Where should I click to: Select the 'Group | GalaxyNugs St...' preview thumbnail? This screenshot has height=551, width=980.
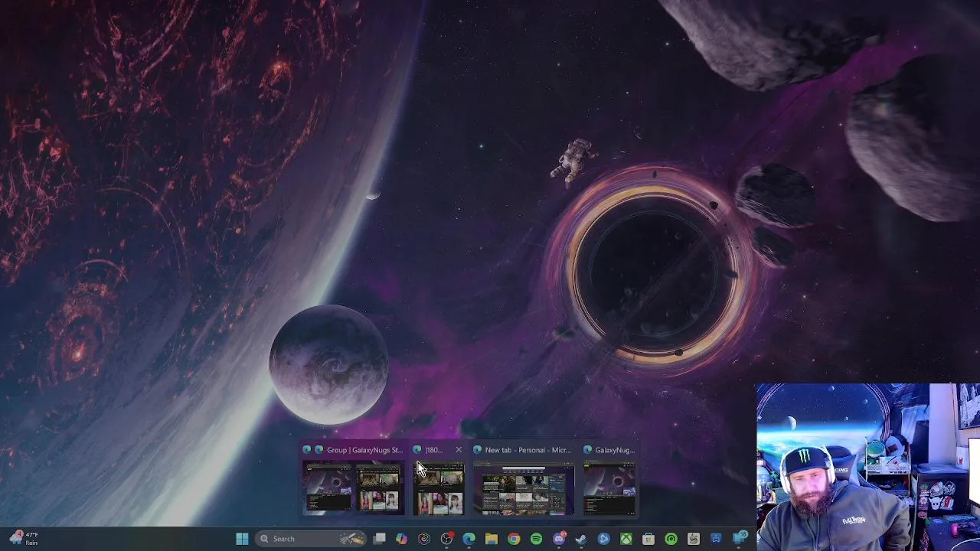tap(353, 487)
